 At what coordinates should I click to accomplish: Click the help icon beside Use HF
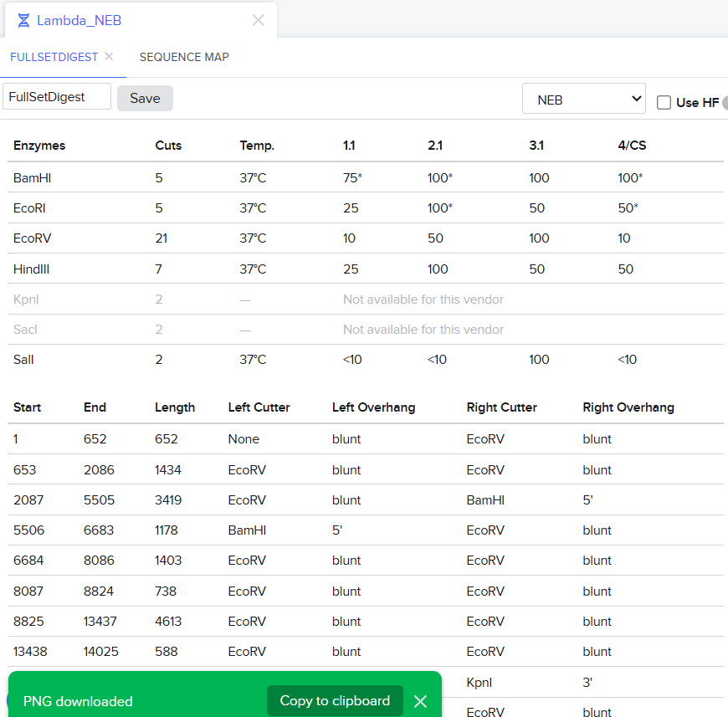[725, 102]
